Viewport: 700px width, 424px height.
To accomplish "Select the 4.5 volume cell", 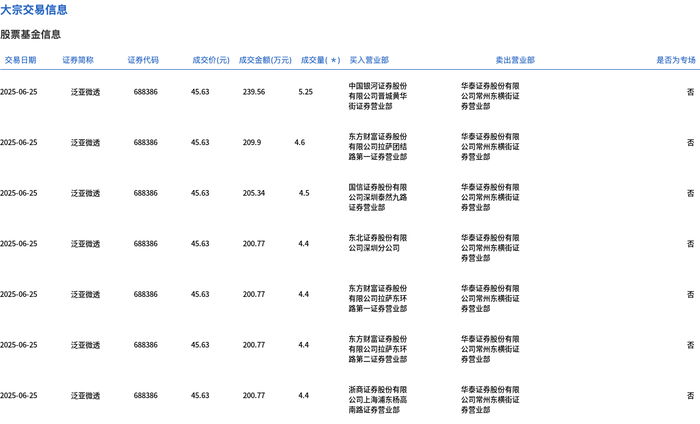I will (x=304, y=193).
